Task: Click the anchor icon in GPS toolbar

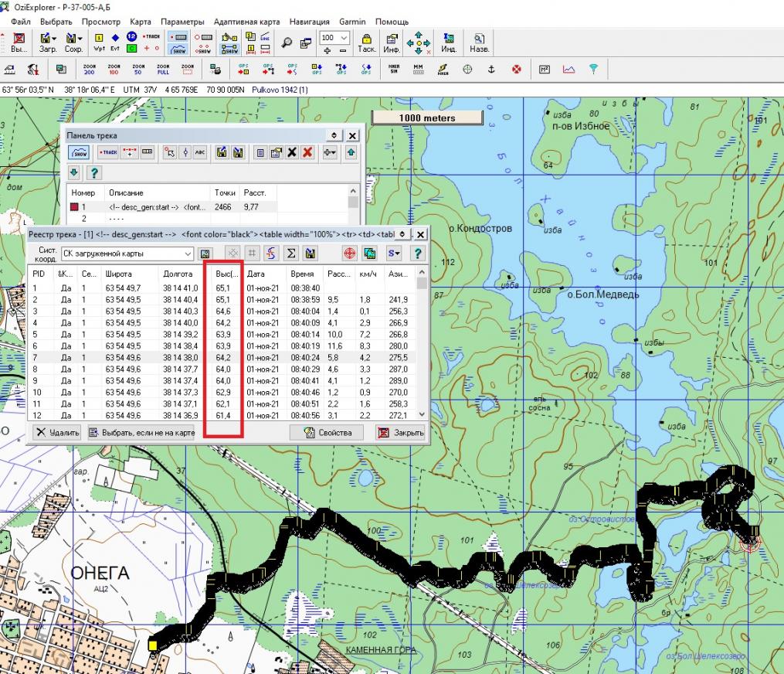Action: (490, 70)
